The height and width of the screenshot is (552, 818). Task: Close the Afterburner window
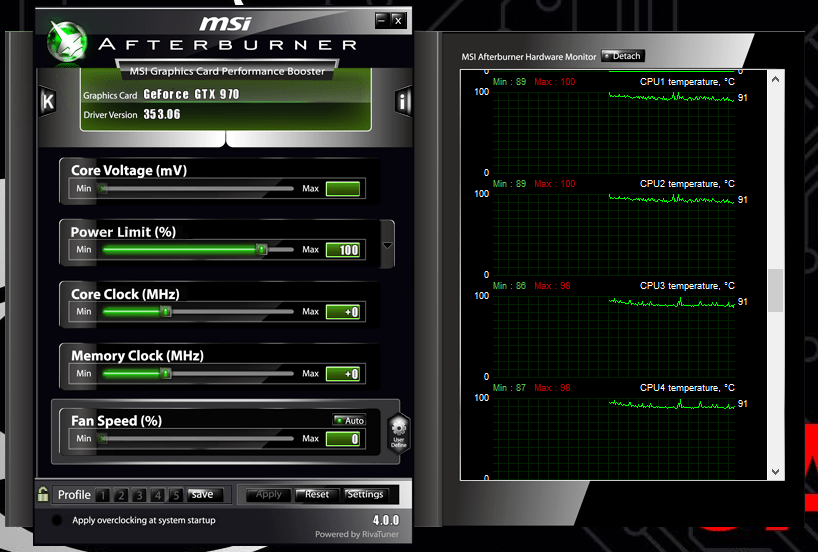tap(398, 21)
